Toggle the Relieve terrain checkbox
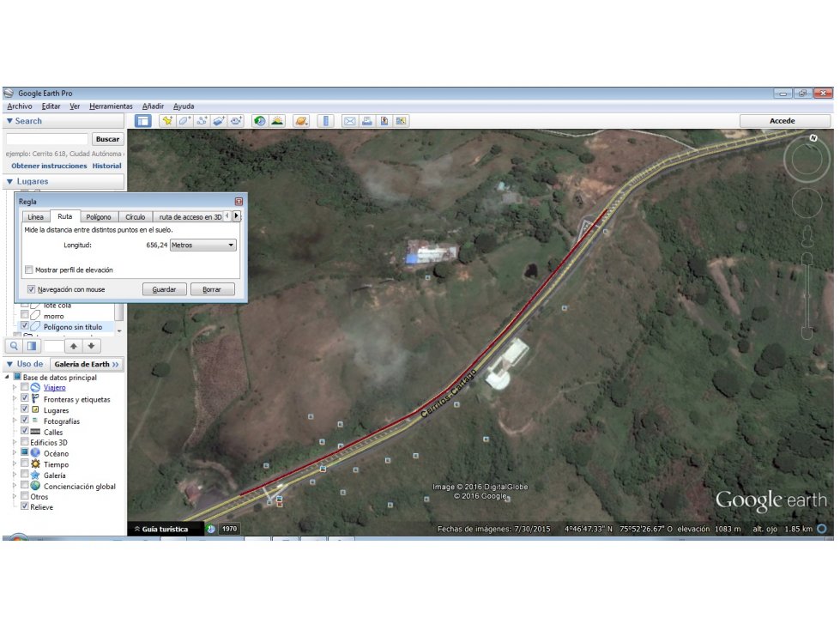 point(25,506)
